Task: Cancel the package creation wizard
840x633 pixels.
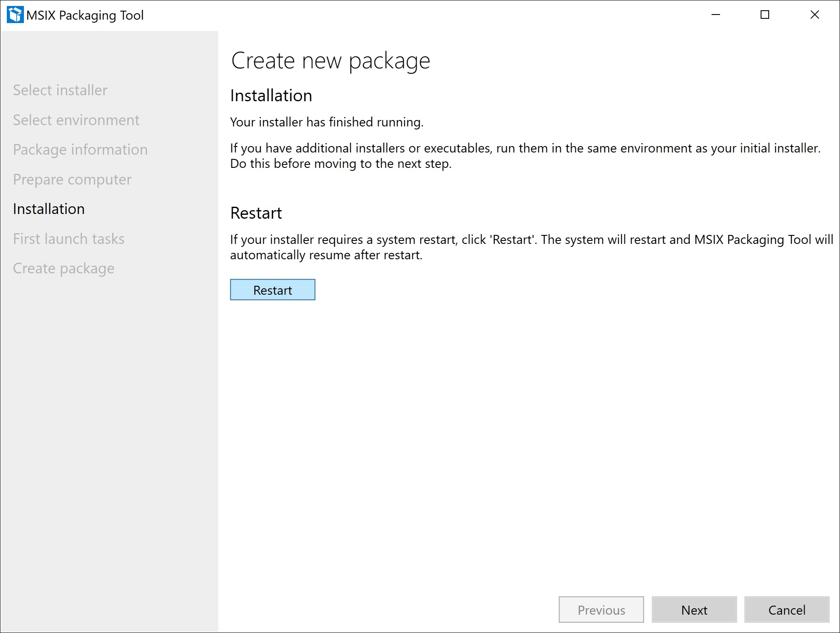Action: pos(787,610)
